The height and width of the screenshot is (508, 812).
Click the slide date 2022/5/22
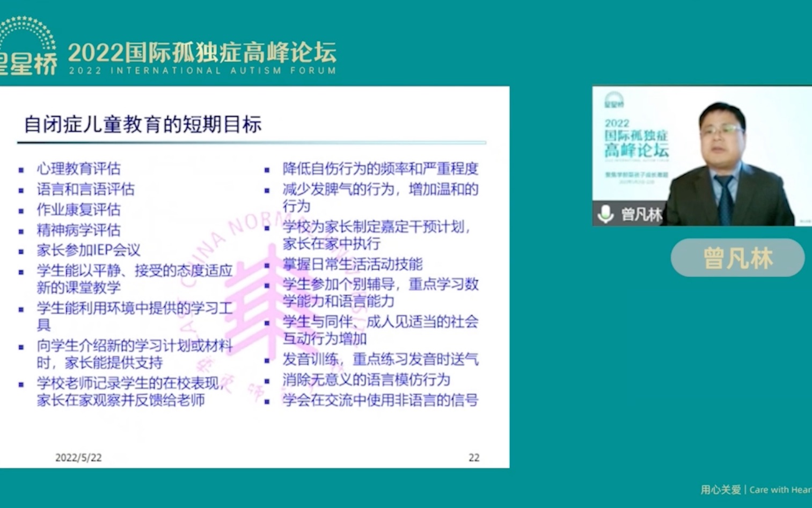78,458
